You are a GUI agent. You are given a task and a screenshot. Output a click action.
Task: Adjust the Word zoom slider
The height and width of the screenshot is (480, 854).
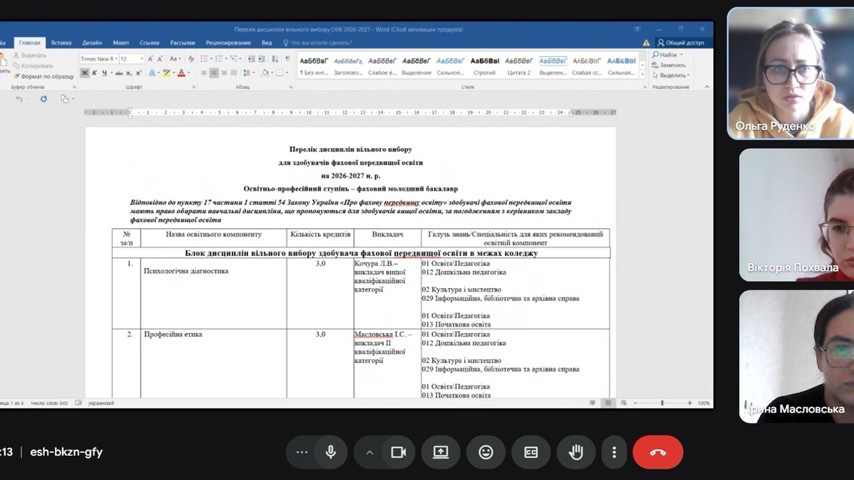[x=662, y=403]
